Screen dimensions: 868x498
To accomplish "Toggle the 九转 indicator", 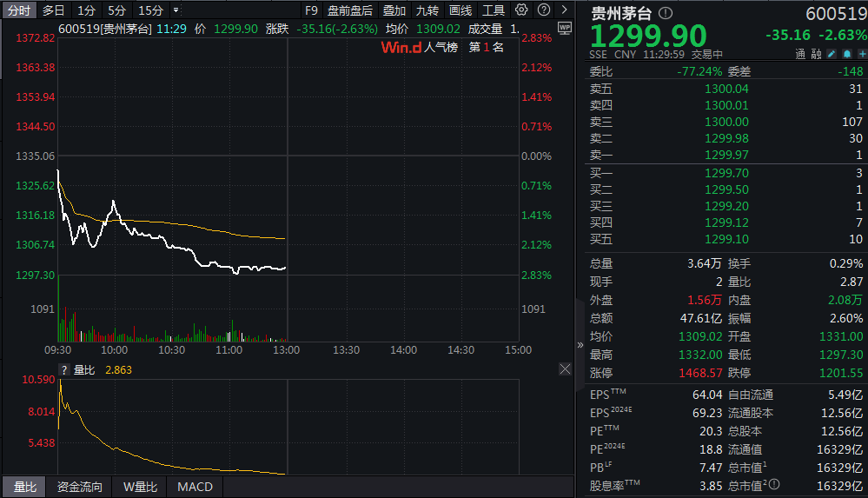I will click(x=427, y=10).
